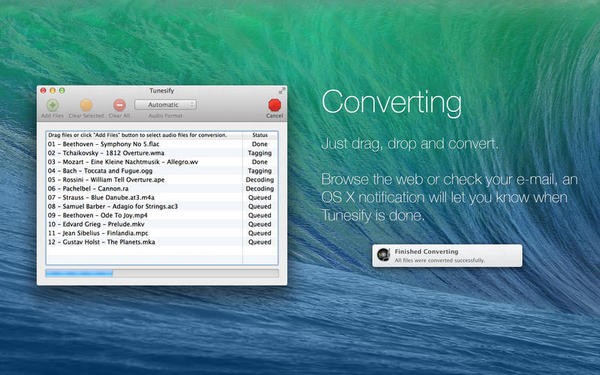
Task: Click the Drag files header instruction text
Action: pos(137,135)
